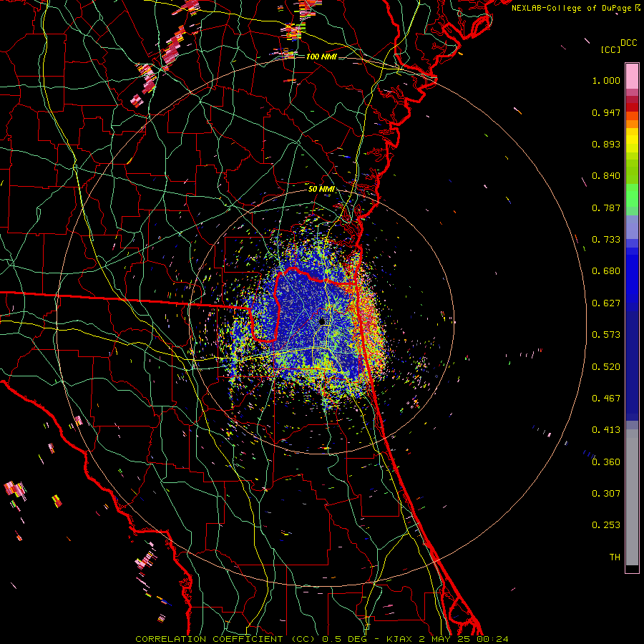Pick the lavender swatch near 0.733

point(632,227)
